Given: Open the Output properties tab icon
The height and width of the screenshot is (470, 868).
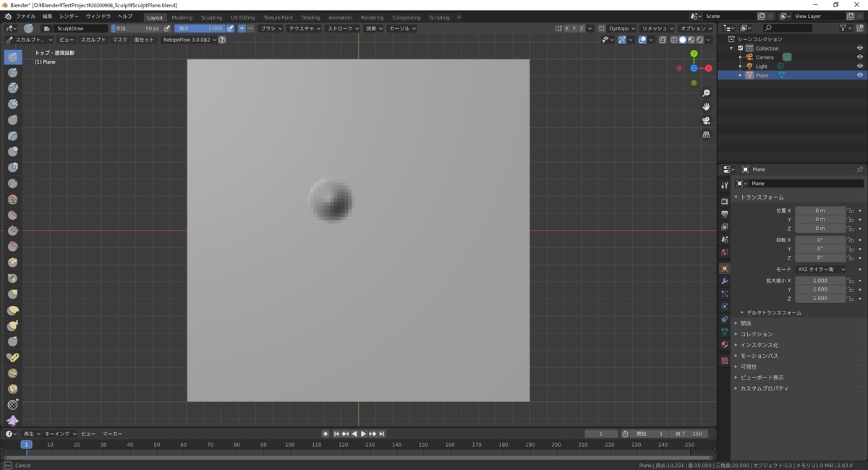Looking at the screenshot, I should click(x=725, y=214).
